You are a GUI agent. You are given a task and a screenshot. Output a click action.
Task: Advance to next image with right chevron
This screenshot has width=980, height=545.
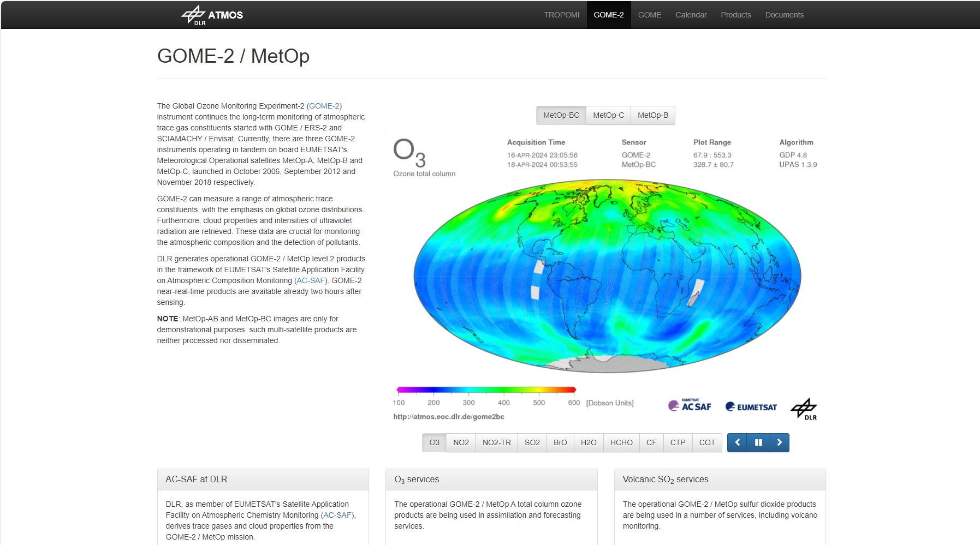click(779, 442)
